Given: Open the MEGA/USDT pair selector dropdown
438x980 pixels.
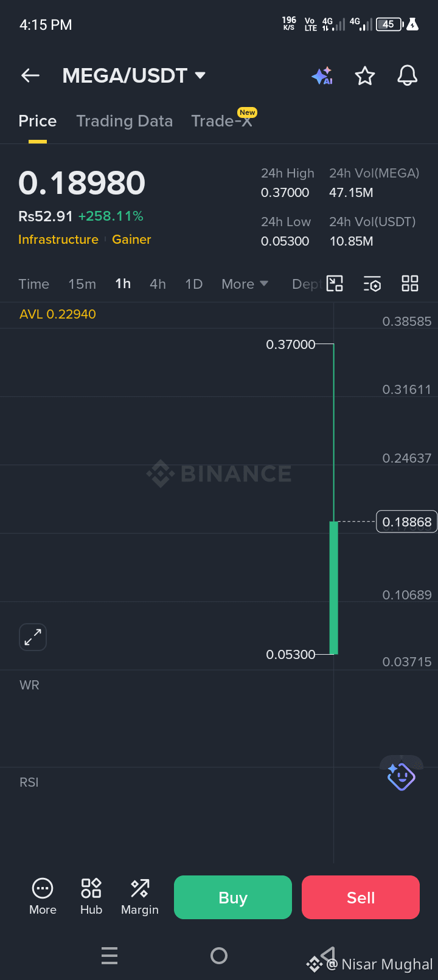Looking at the screenshot, I should pyautogui.click(x=134, y=75).
